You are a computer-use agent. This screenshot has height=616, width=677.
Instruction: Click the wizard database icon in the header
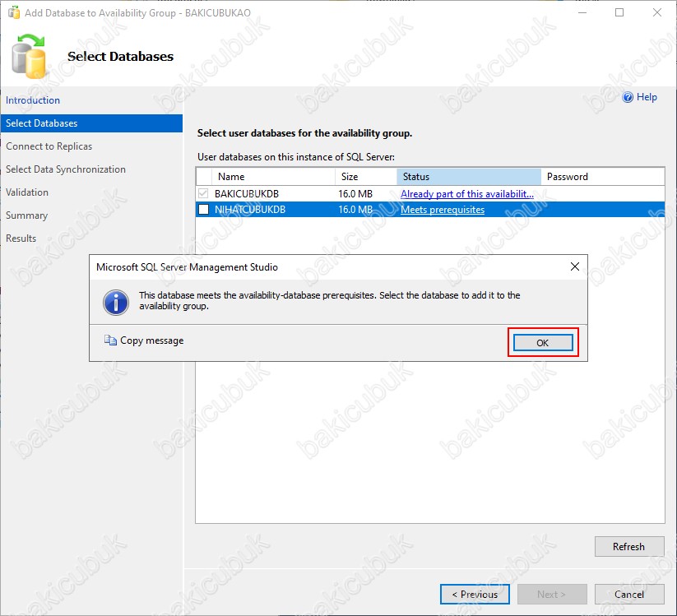click(x=29, y=56)
